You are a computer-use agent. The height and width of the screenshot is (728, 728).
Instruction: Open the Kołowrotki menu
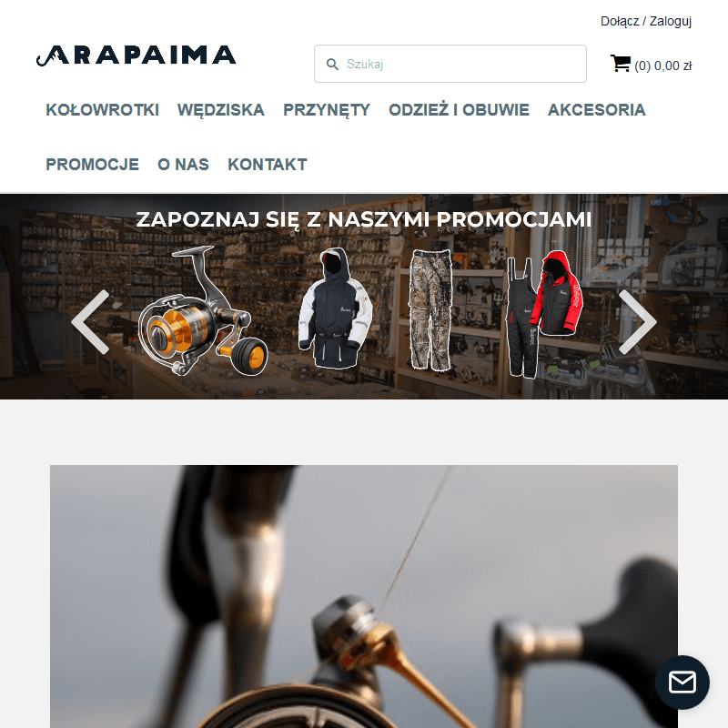click(x=103, y=110)
